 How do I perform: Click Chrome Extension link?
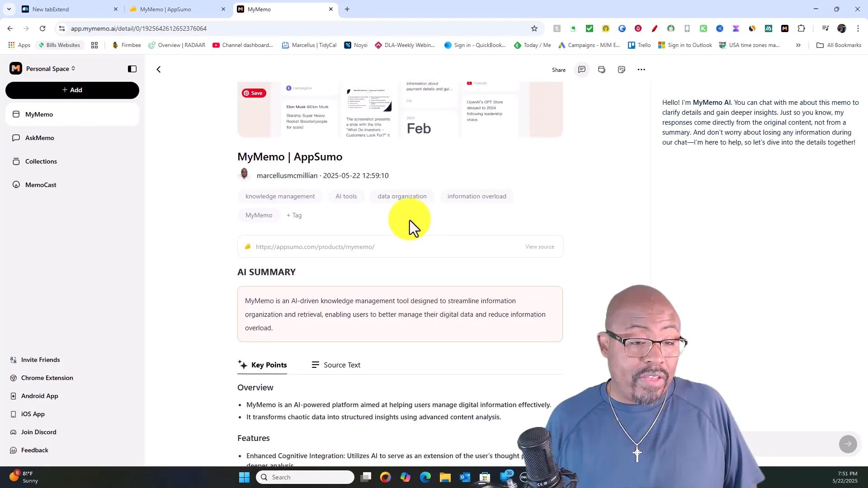point(42,378)
